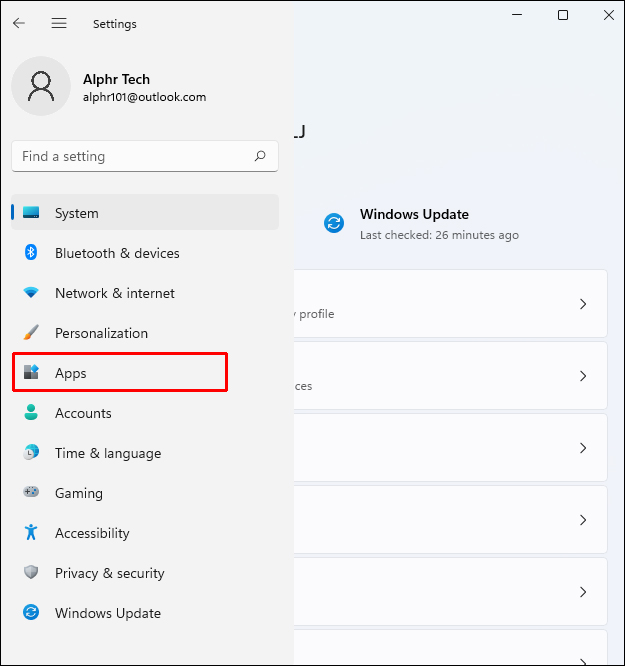Click the Accessibility person icon
The image size is (625, 666).
(x=31, y=533)
